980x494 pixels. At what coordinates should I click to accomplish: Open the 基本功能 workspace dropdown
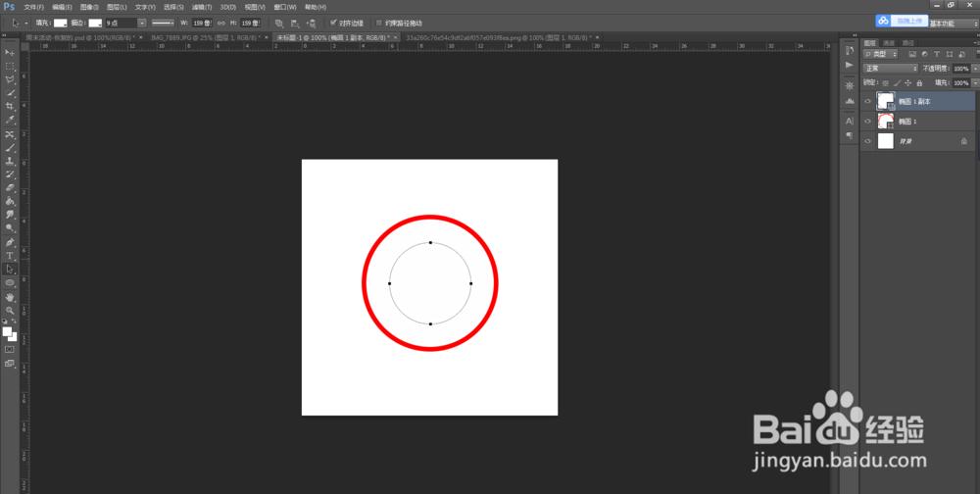click(x=954, y=24)
